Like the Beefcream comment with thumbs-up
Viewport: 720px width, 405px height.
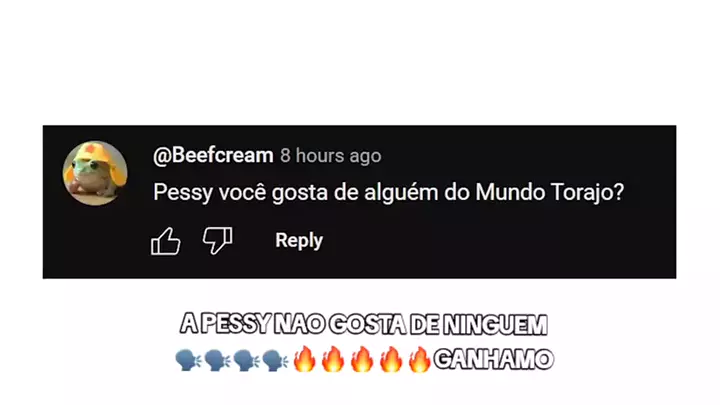click(165, 241)
